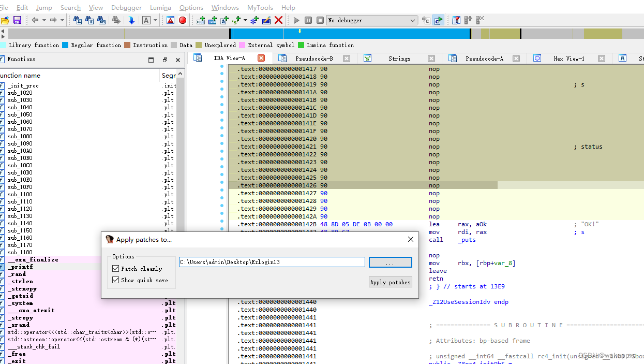This screenshot has height=364, width=644.
Task: Close the Strings tab
Action: pos(431,59)
